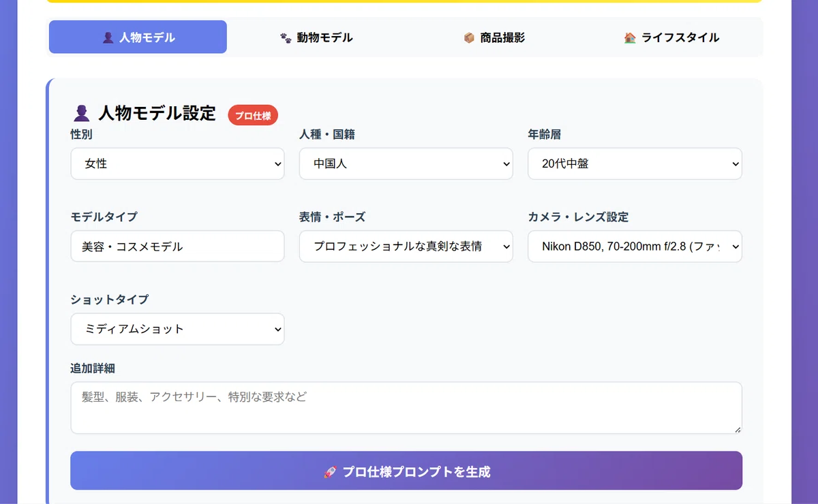Click the 追加詳細 text area
This screenshot has height=504, width=818.
(406, 407)
